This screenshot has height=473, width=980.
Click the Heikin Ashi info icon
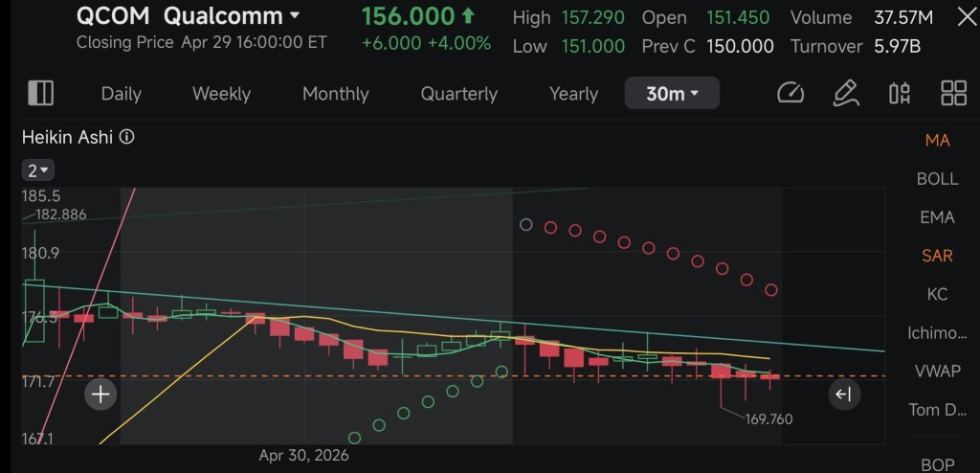[x=127, y=137]
